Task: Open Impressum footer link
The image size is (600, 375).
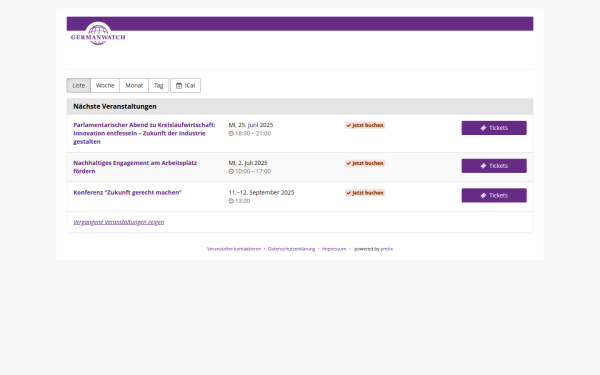Action: click(x=334, y=249)
